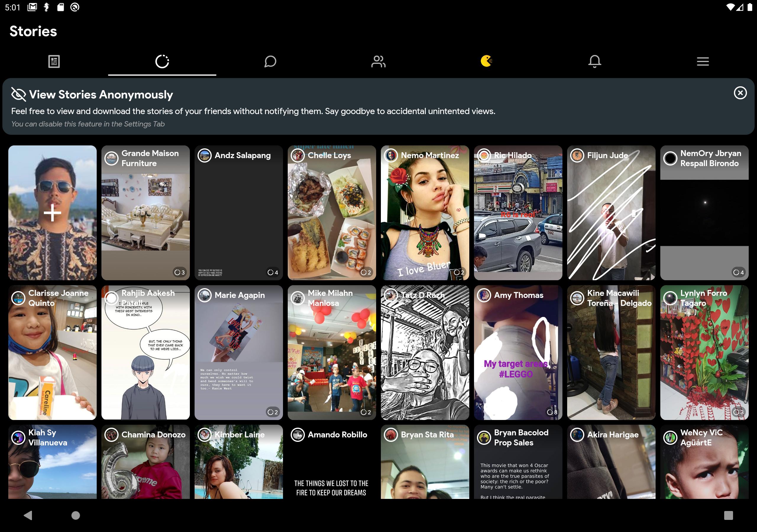
Task: Open Akira Harigae story
Action: point(611,461)
